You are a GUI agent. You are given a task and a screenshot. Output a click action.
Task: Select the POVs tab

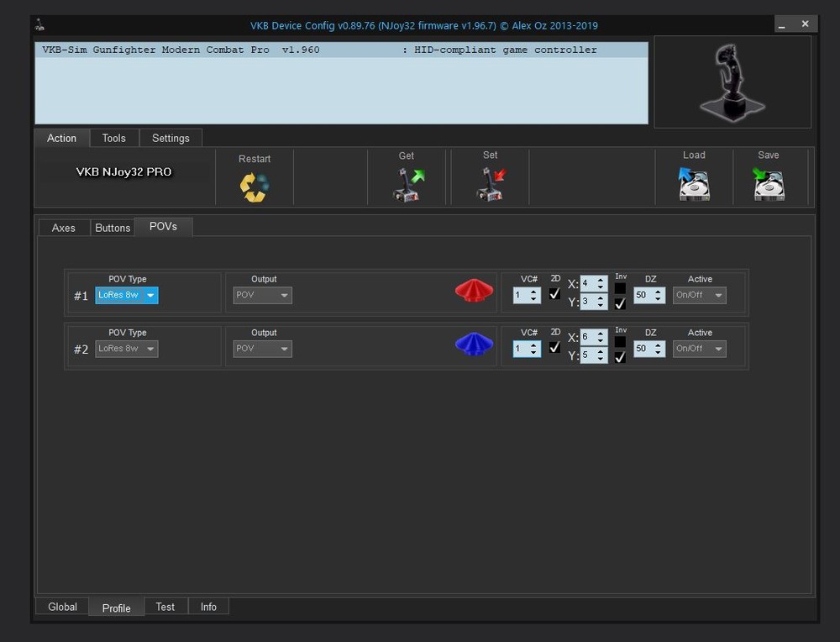point(164,227)
